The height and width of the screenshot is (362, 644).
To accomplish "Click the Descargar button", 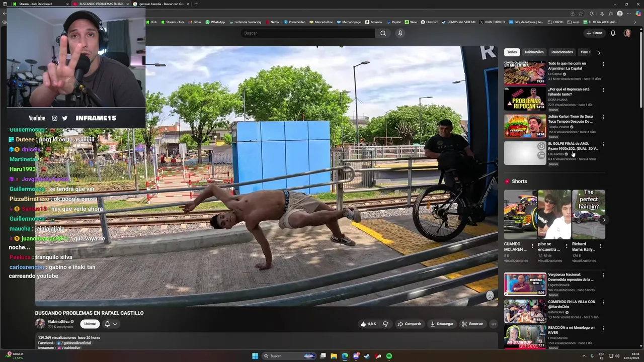I will (441, 324).
